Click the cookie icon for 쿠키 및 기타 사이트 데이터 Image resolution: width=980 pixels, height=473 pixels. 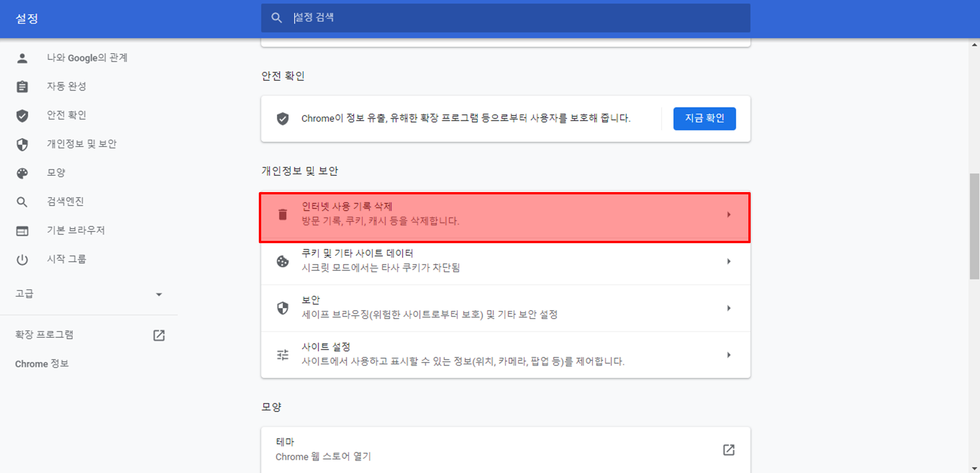click(x=283, y=262)
